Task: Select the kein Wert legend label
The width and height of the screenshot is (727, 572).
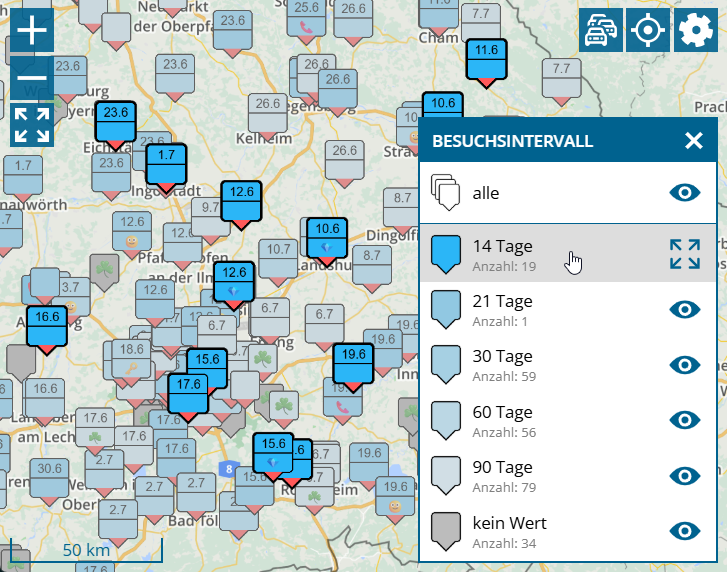Action: click(510, 523)
